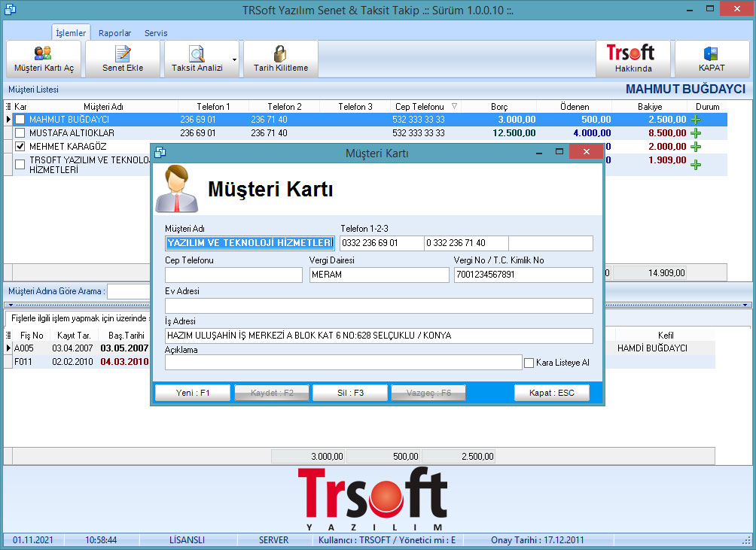The width and height of the screenshot is (756, 550).
Task: Click the first Telefon field 0332 236 69 01
Action: click(x=381, y=243)
